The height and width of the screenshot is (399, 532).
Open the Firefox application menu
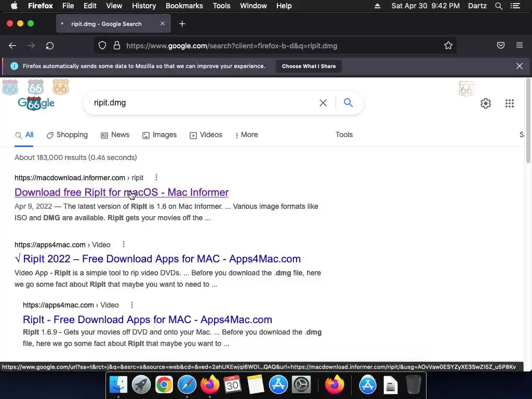pos(41,6)
